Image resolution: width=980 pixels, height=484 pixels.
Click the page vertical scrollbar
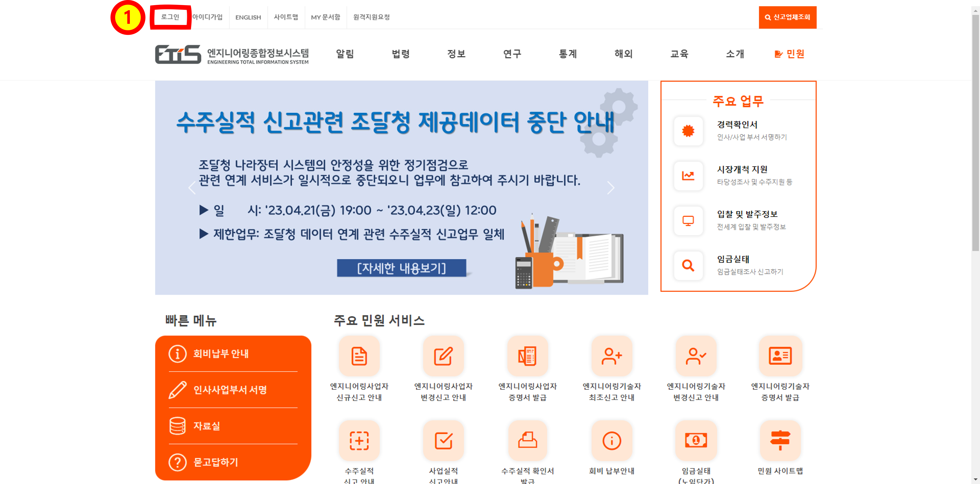point(975,133)
